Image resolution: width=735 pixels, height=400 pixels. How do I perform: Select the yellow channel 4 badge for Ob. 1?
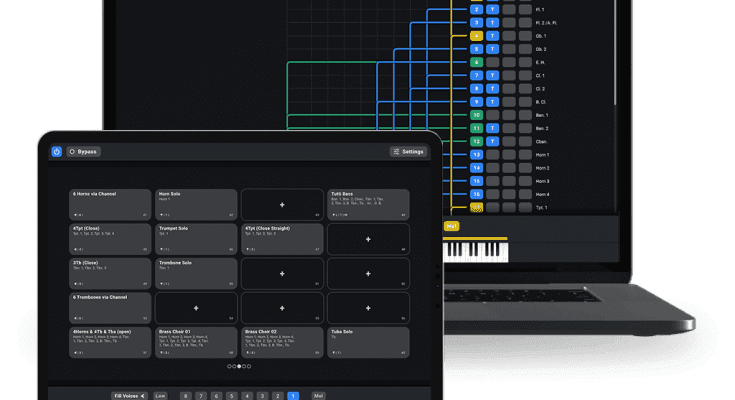(476, 36)
